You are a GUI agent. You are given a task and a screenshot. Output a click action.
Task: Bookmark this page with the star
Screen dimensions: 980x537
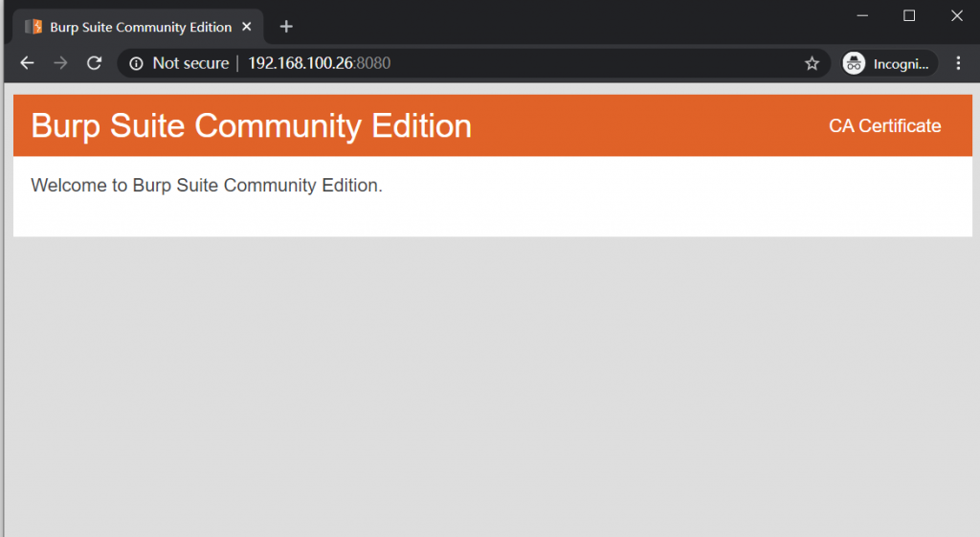[x=812, y=63]
